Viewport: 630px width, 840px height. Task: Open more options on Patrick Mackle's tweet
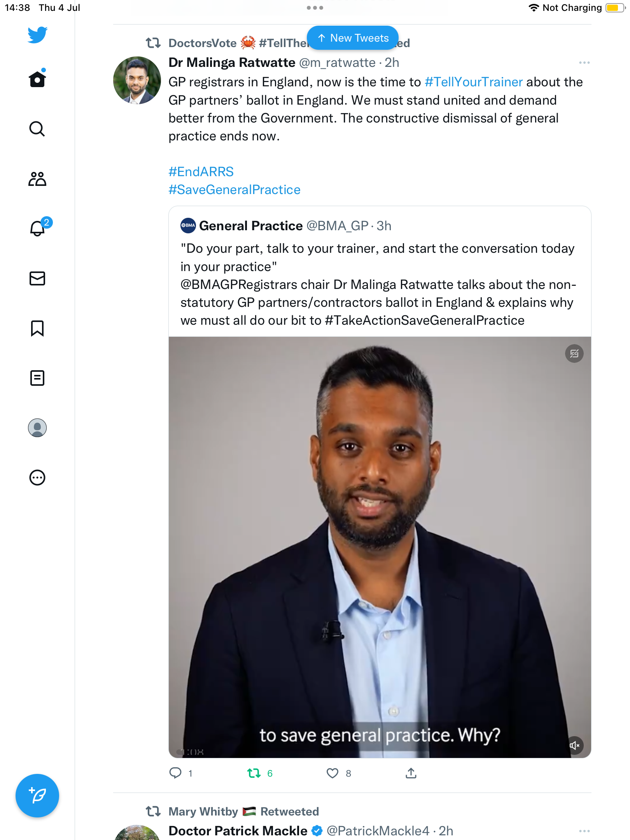coord(584,831)
